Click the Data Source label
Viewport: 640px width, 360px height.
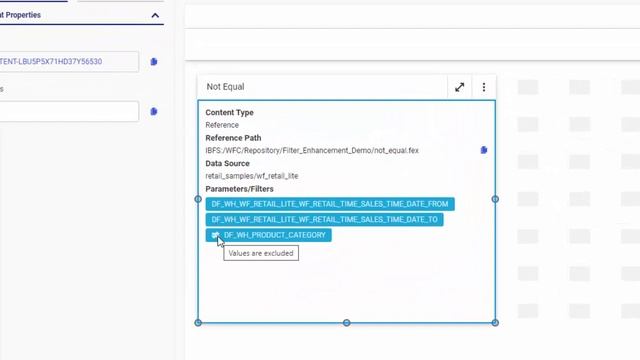tap(227, 163)
